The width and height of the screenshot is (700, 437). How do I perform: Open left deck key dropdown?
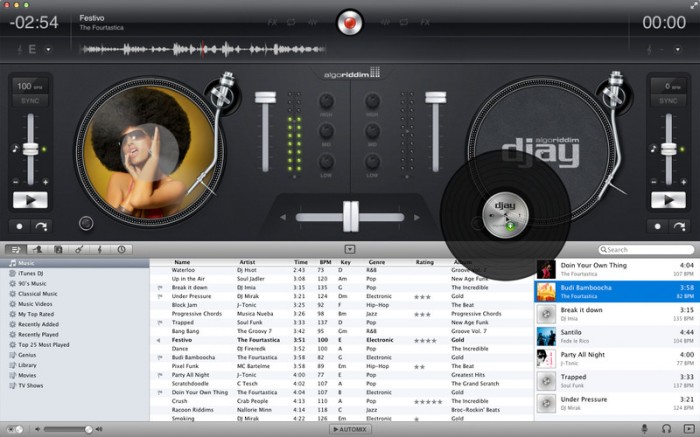tap(48, 49)
